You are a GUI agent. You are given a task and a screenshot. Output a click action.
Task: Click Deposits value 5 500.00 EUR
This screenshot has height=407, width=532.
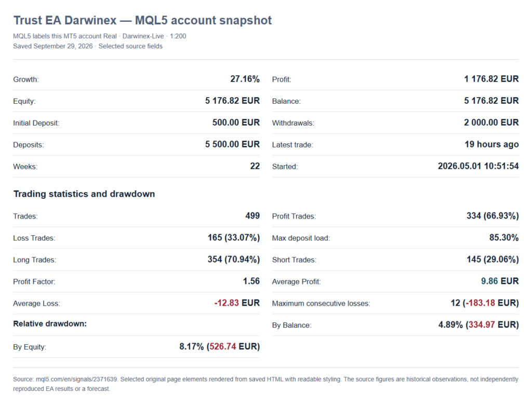click(232, 144)
